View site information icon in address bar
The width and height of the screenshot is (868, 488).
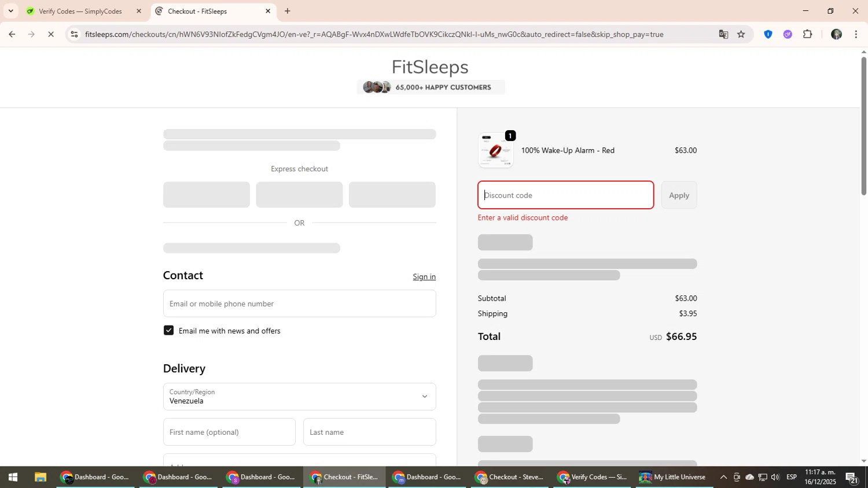pos(74,34)
